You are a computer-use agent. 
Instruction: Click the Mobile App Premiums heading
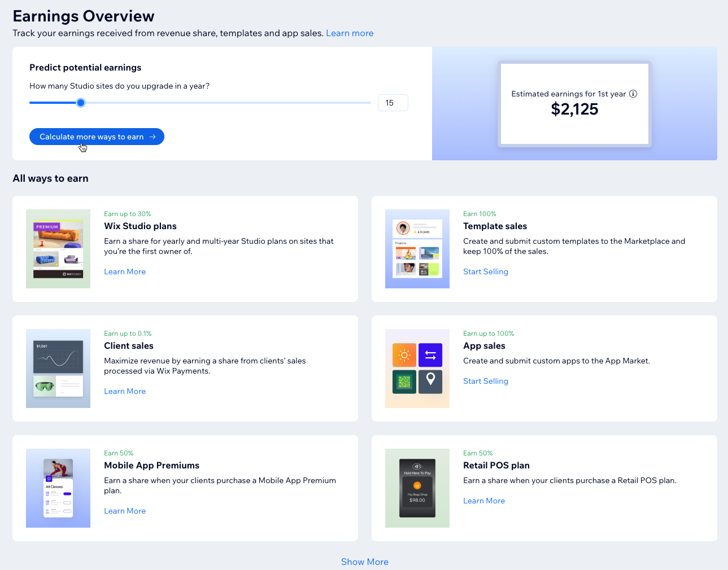151,466
